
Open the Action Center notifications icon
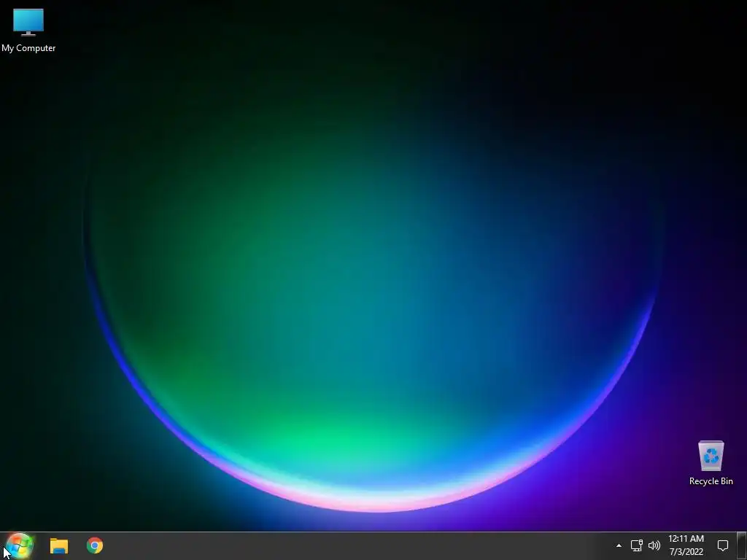pos(723,545)
